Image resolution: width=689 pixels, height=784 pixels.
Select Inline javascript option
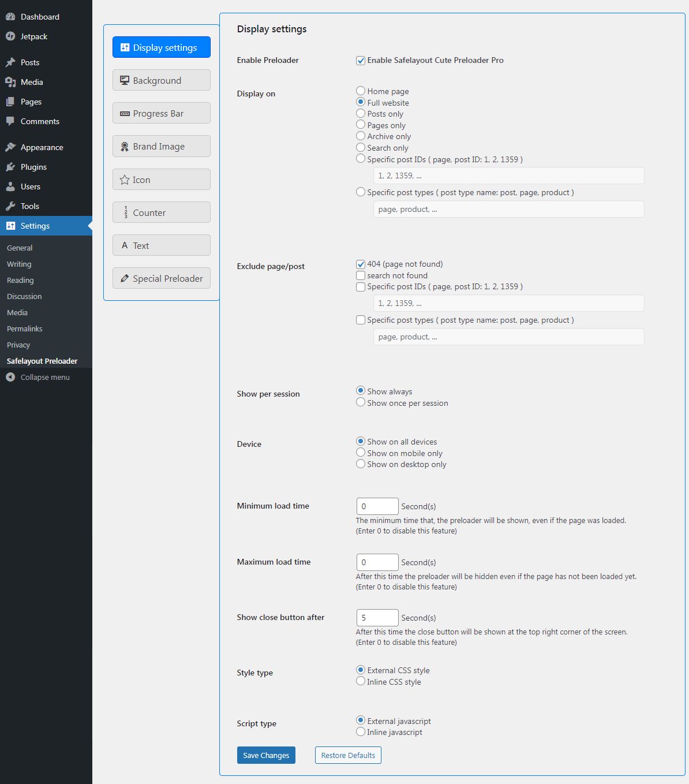tap(361, 731)
